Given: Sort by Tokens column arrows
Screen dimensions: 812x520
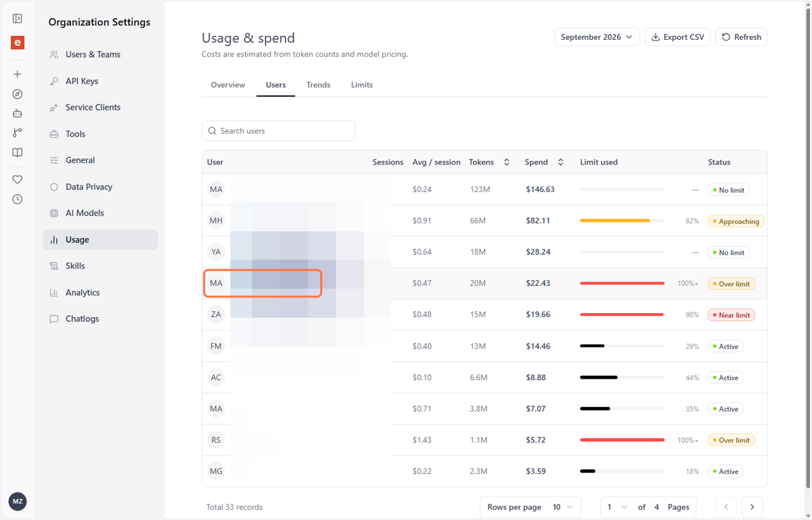Looking at the screenshot, I should coord(506,162).
